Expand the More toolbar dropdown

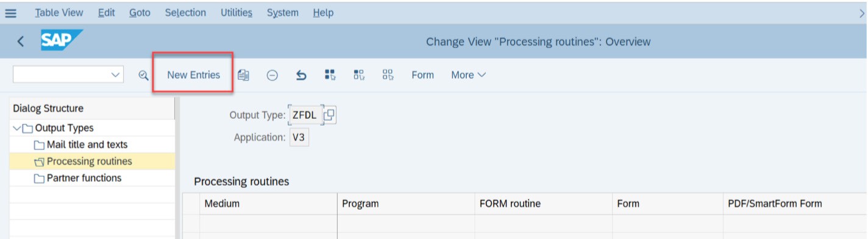pyautogui.click(x=468, y=75)
